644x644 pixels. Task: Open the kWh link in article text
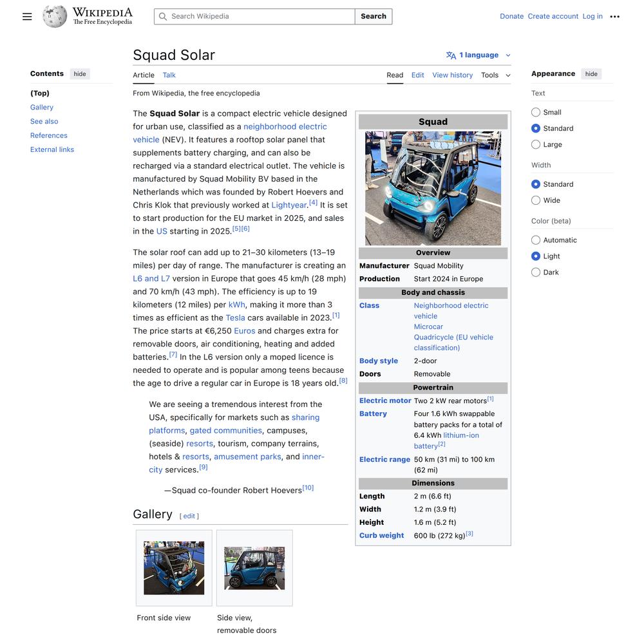coord(236,305)
